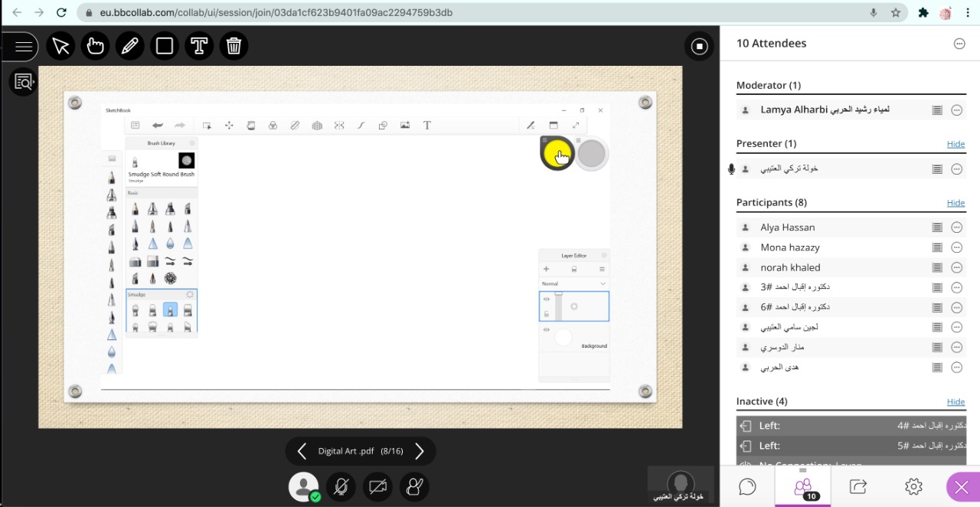Select the hand pan tool

[x=95, y=47]
